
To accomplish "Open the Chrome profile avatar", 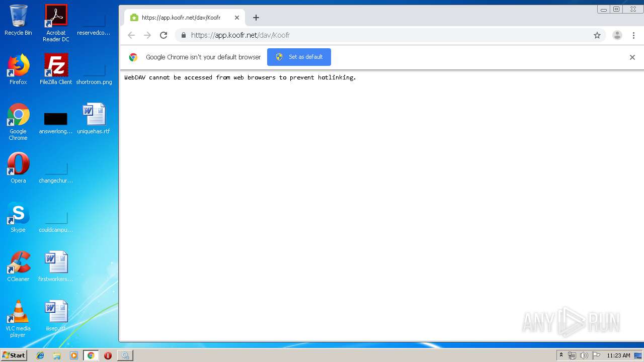I will point(617,35).
